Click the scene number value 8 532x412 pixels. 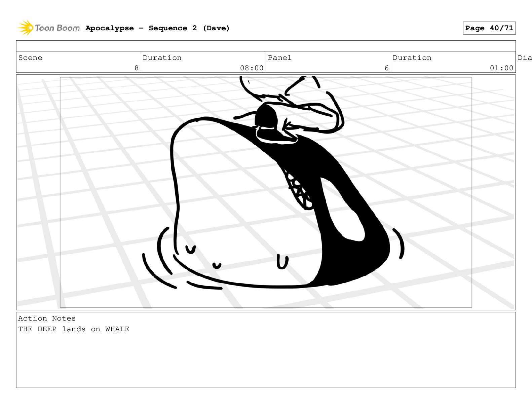pos(137,68)
